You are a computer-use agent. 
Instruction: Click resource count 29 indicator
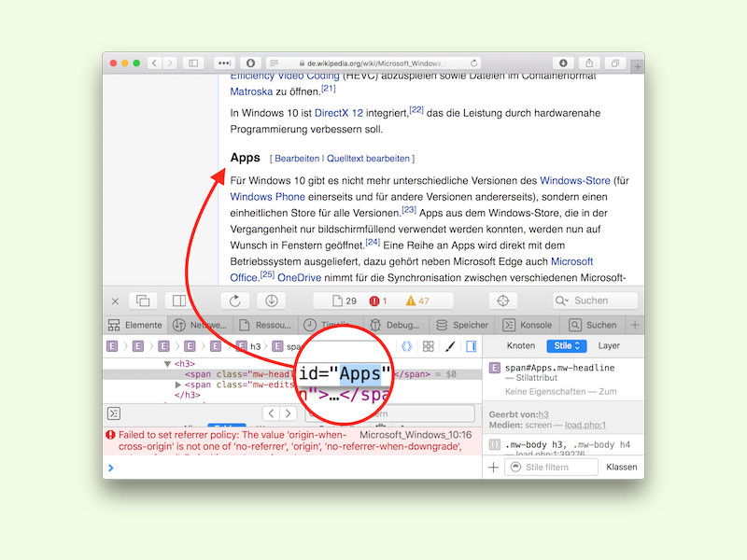[345, 301]
